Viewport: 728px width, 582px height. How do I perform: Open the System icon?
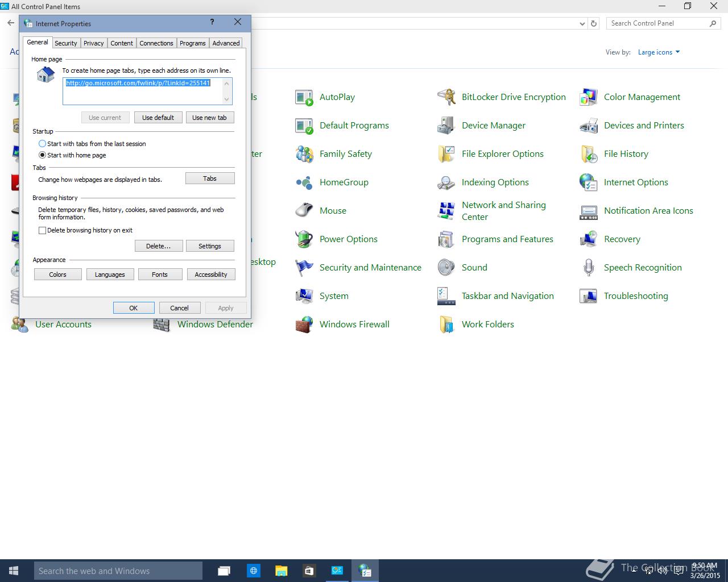click(x=304, y=296)
